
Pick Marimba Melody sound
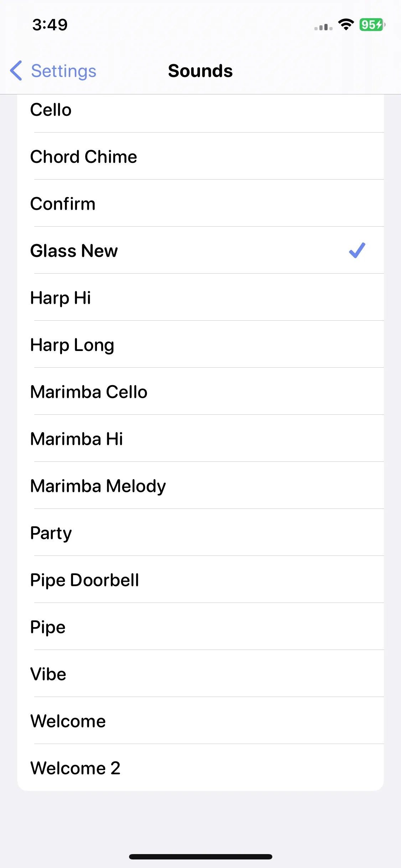click(200, 486)
